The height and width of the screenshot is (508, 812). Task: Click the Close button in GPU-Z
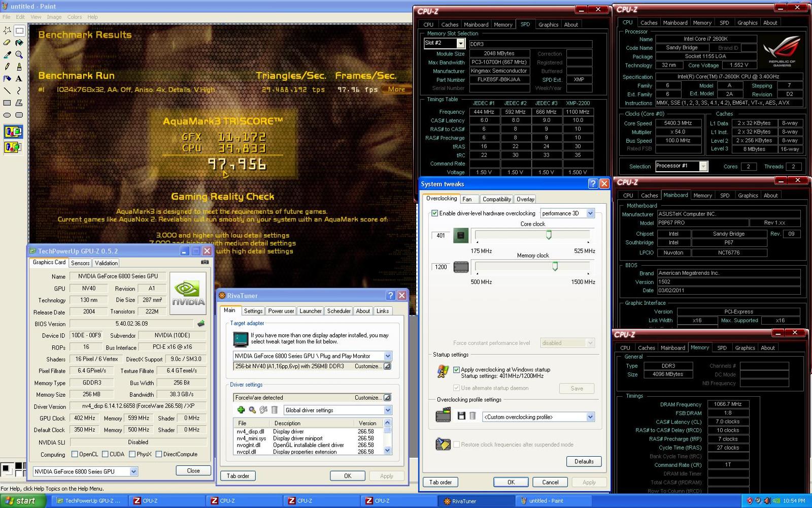193,471
